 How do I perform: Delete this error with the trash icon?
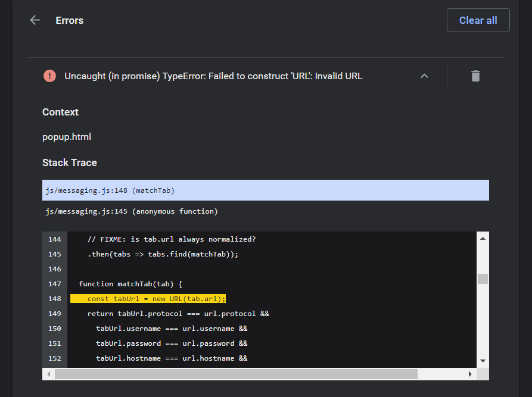[475, 76]
